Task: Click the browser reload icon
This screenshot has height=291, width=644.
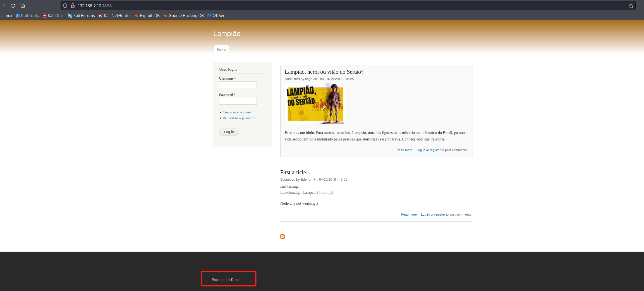Action: [13, 6]
